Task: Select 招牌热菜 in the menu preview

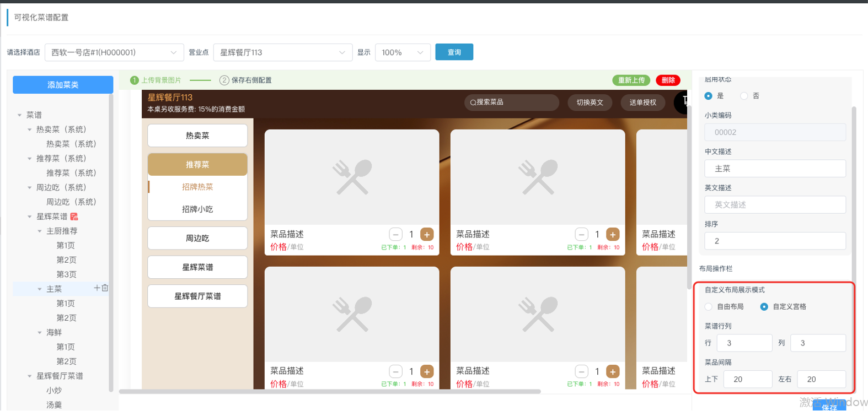Action: pyautogui.click(x=197, y=187)
